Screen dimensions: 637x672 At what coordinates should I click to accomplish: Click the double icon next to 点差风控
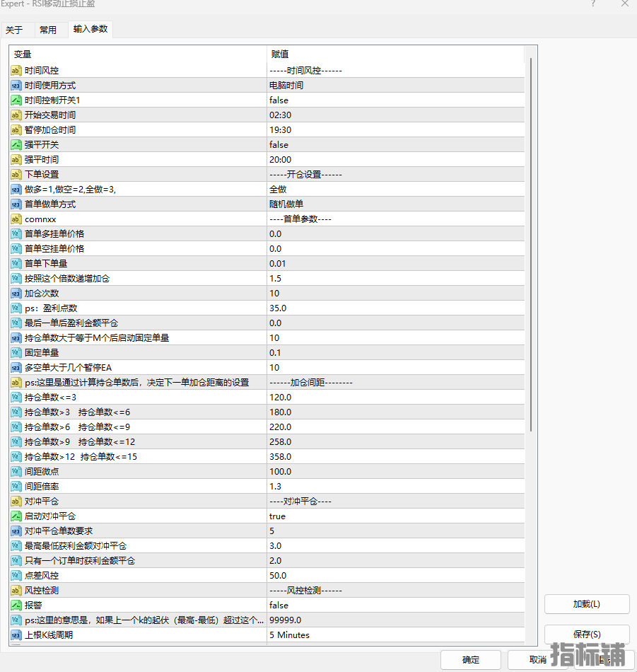16,576
